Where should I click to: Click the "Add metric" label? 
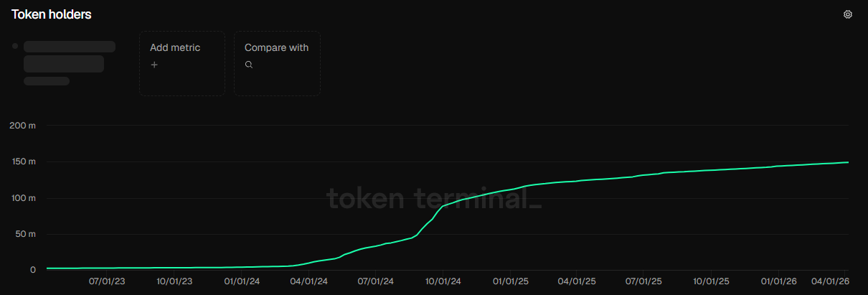click(175, 47)
